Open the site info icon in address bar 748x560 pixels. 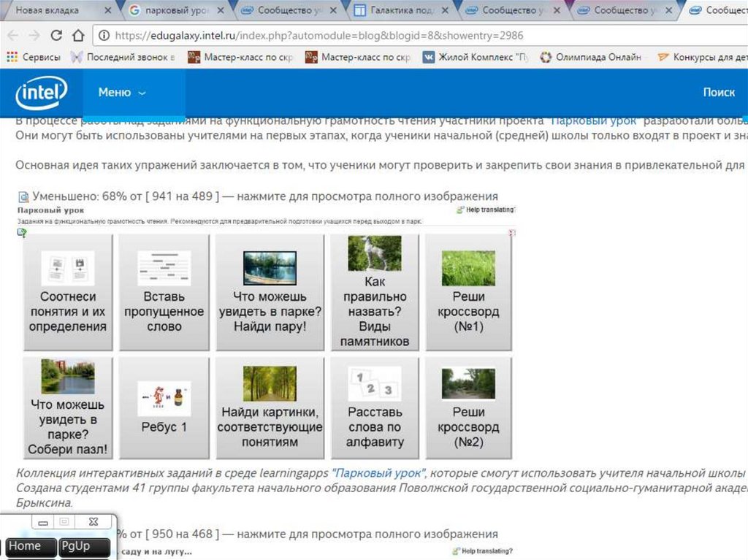[x=104, y=36]
